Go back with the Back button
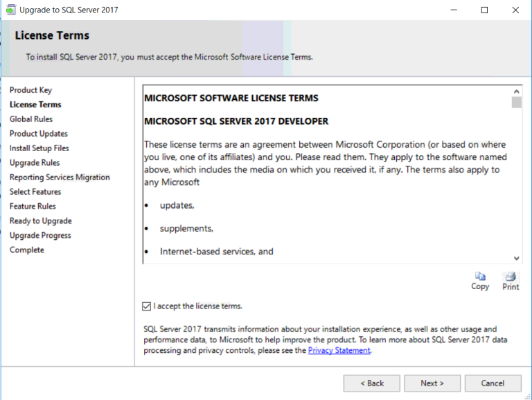Screen dimensions: 532x400 tap(372, 383)
